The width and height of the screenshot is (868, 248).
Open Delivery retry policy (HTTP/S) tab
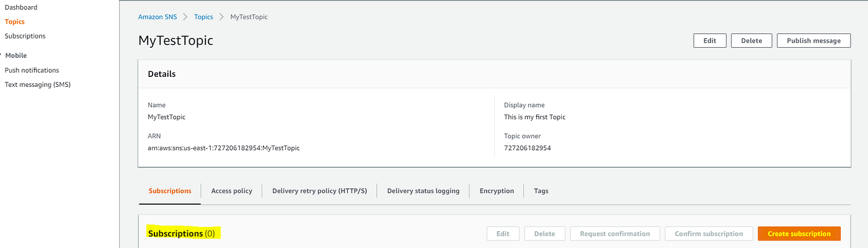[319, 191]
